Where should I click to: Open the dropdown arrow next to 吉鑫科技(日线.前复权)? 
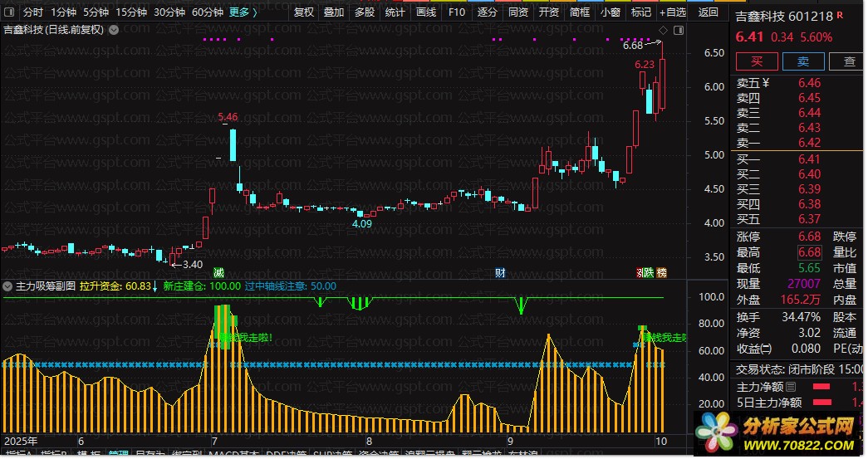click(114, 30)
